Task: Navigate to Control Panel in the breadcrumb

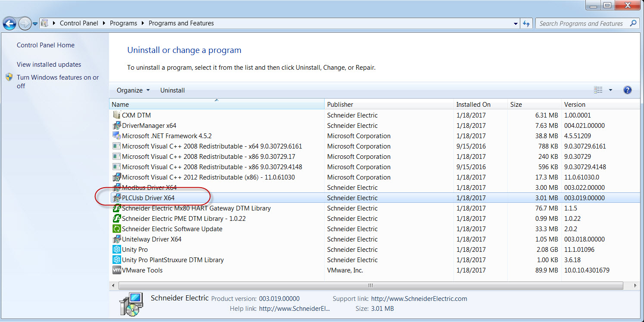Action: point(79,23)
